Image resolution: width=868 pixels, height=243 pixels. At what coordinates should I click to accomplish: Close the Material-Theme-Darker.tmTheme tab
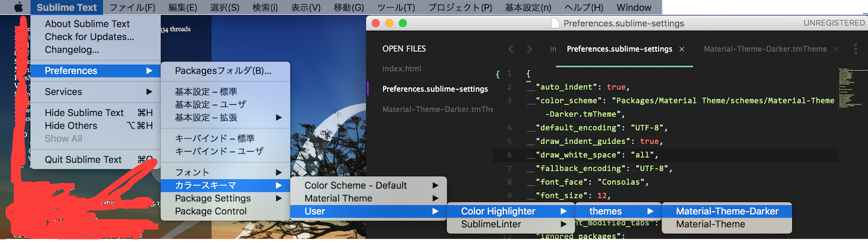click(836, 49)
